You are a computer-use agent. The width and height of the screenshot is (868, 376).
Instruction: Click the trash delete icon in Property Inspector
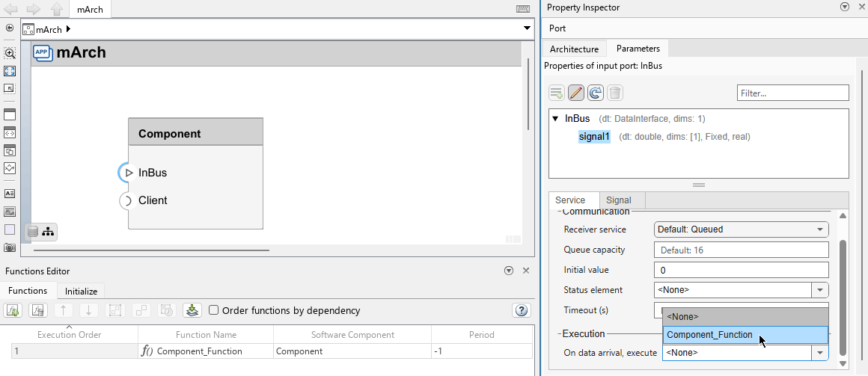coord(614,93)
